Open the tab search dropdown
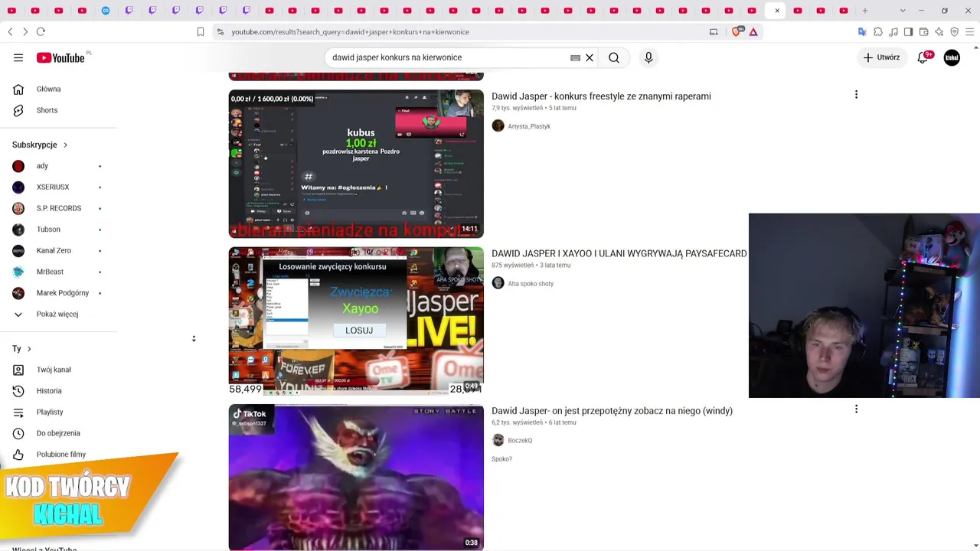The width and height of the screenshot is (980, 551). [x=903, y=11]
